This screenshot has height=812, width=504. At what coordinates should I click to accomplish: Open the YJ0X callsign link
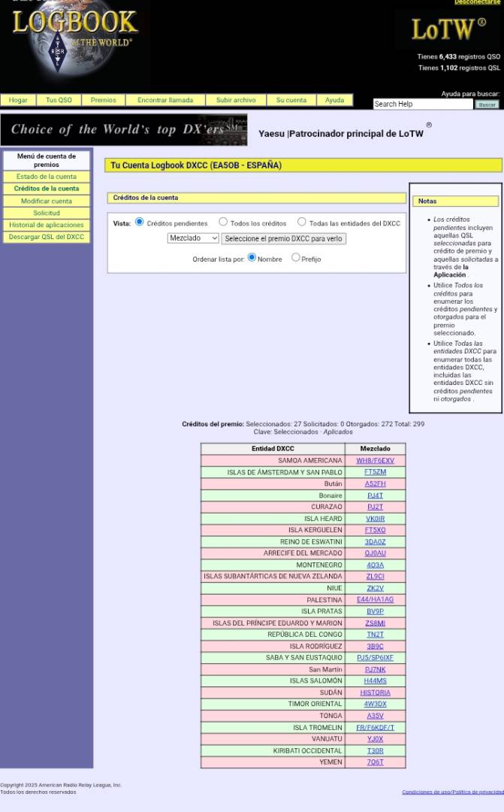tap(375, 739)
